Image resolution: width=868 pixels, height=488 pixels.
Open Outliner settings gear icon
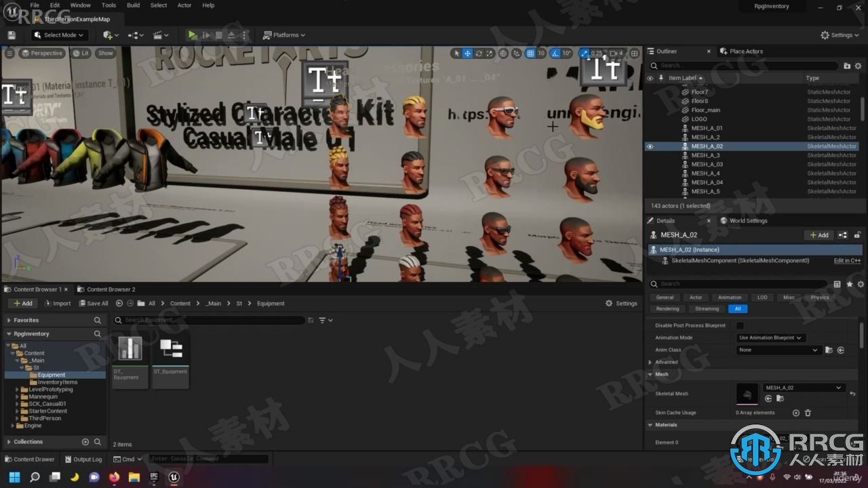tap(859, 66)
